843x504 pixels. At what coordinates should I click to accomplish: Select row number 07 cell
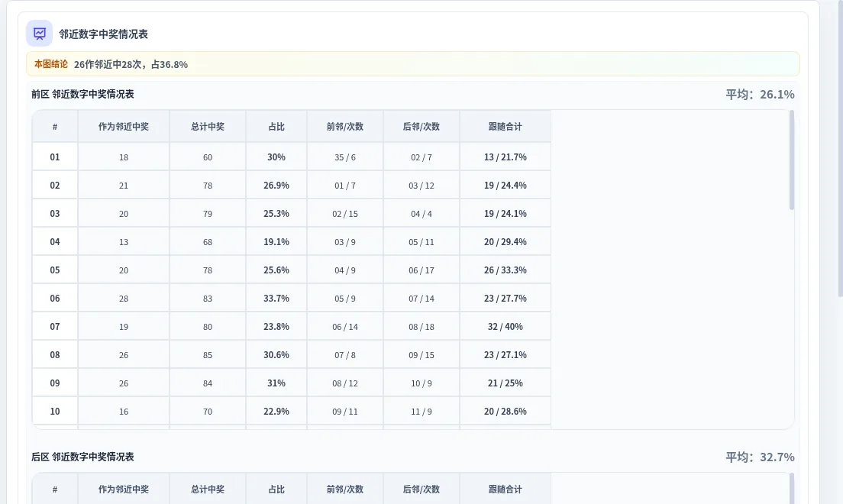pyautogui.click(x=55, y=327)
